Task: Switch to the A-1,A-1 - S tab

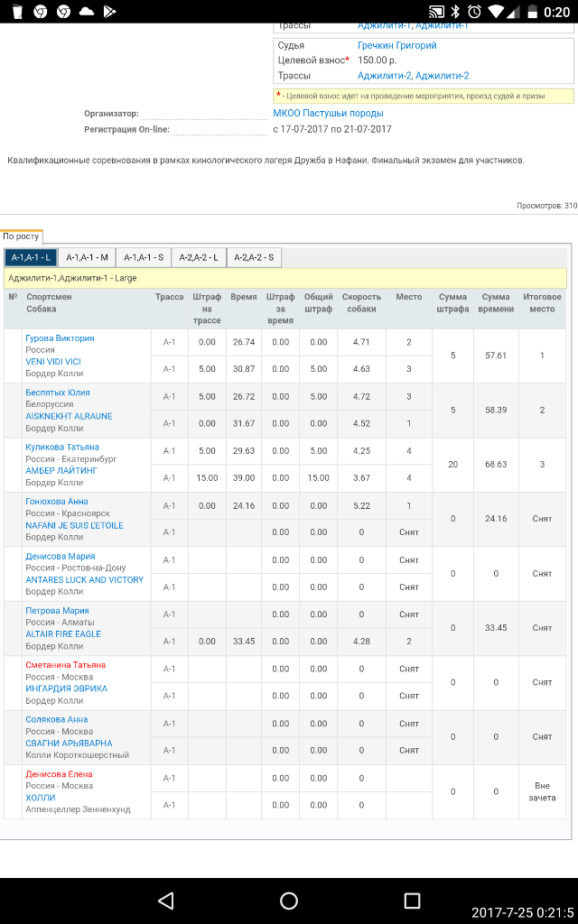Action: pos(144,257)
